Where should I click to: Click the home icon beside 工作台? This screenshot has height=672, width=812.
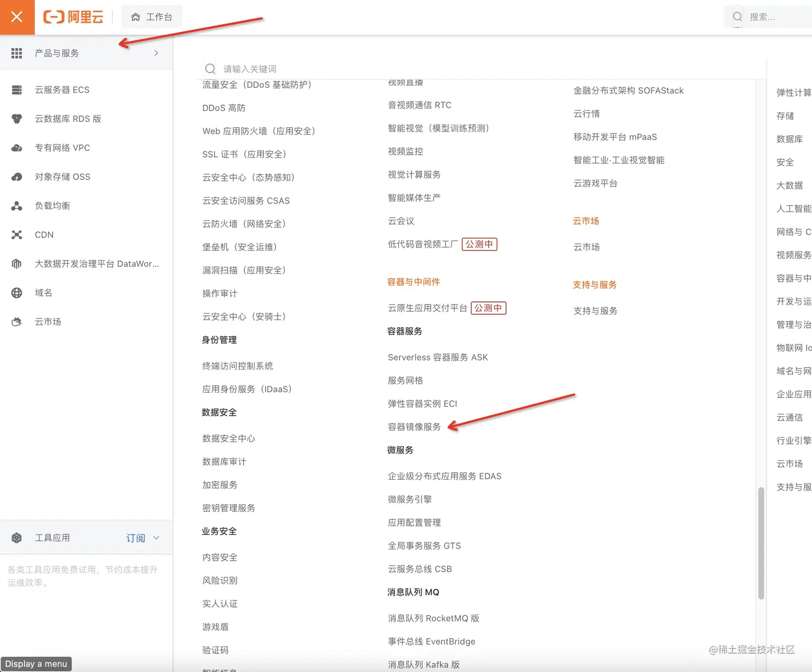135,17
